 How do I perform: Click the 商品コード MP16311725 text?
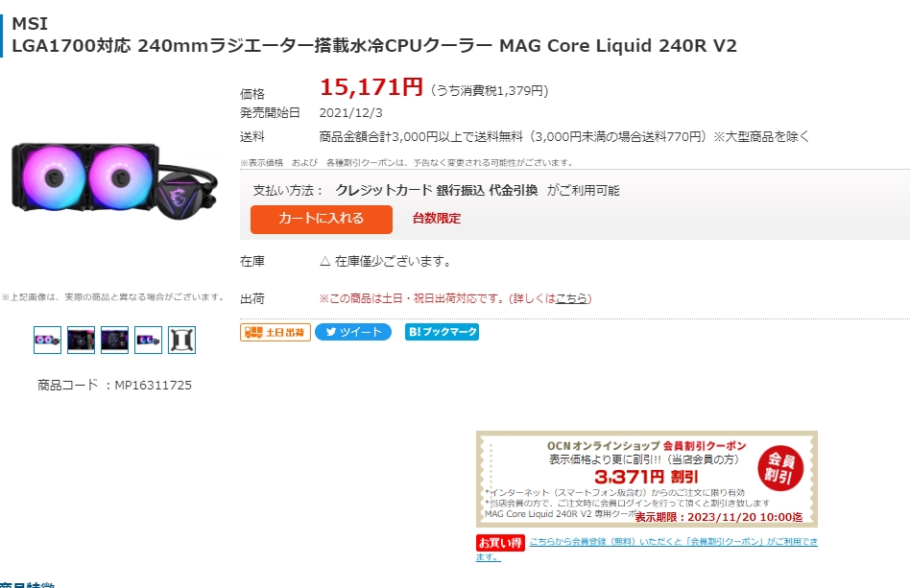coord(114,385)
